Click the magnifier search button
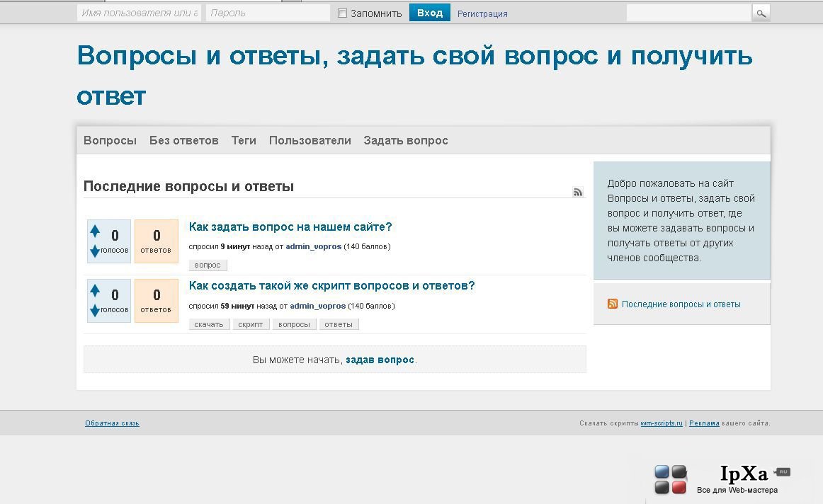Screen dimensions: 823x504 761,13
